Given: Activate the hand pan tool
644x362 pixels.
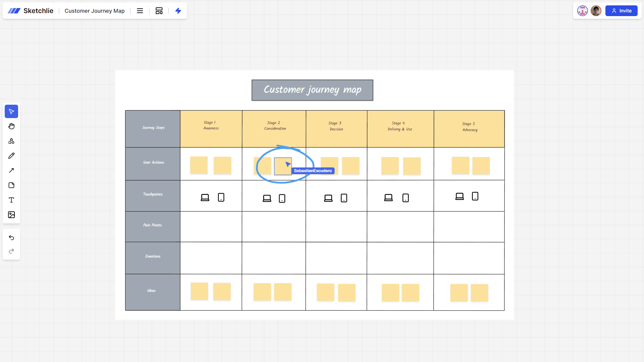Looking at the screenshot, I should (x=11, y=126).
